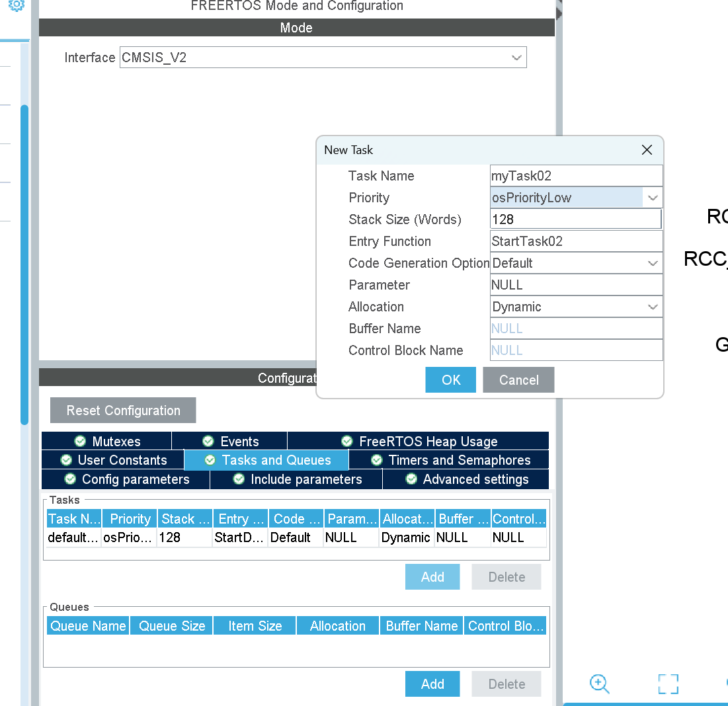
Task: Click the Task Name column header
Action: click(x=74, y=519)
